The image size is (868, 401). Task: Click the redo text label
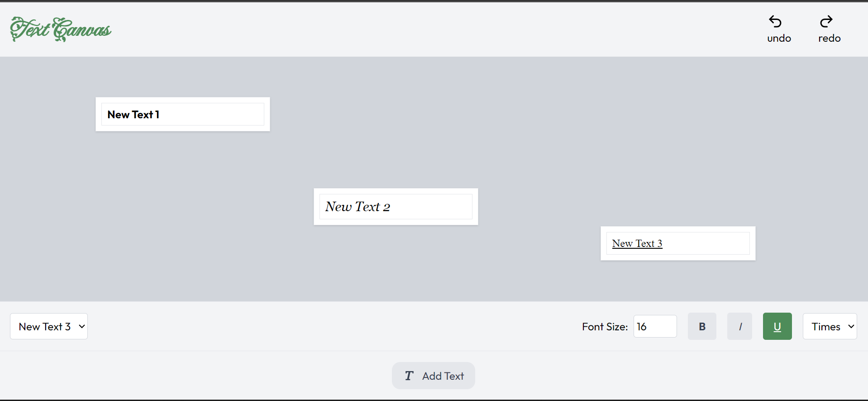tap(829, 39)
